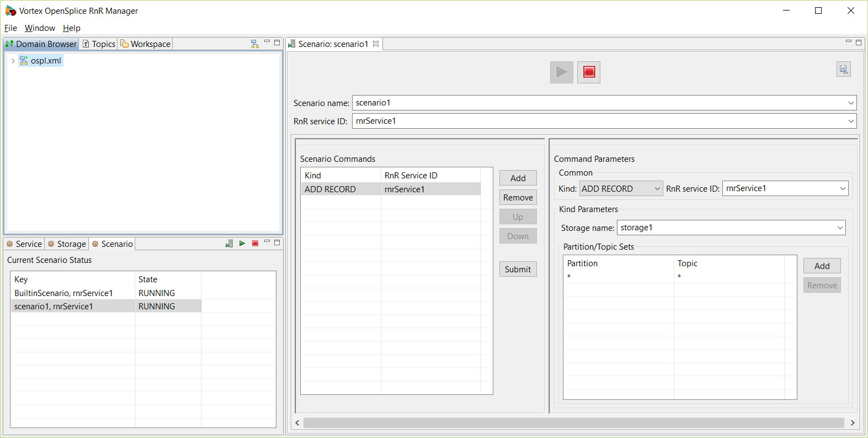Maximize the scenario editor area
The height and width of the screenshot is (438, 868).
point(859,42)
